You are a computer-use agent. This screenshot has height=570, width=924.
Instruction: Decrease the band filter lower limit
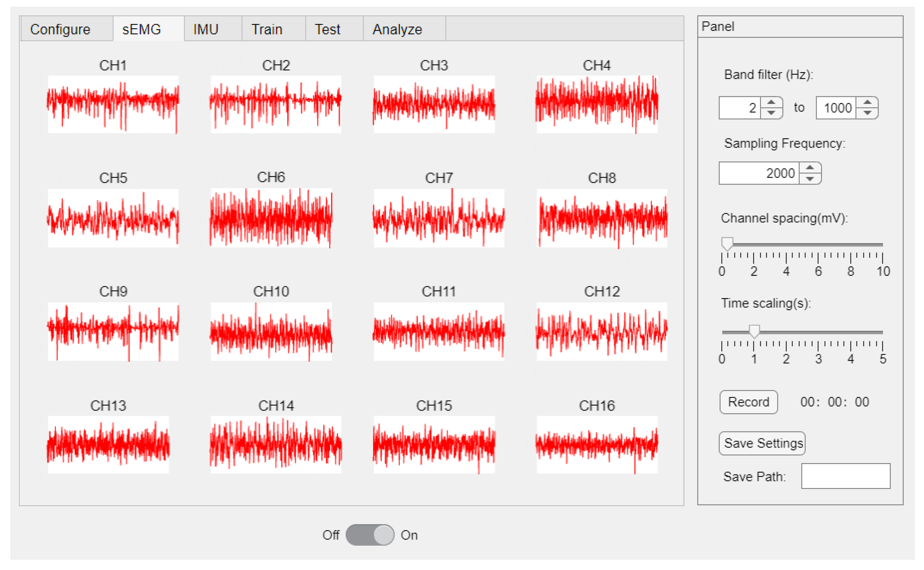(x=771, y=113)
